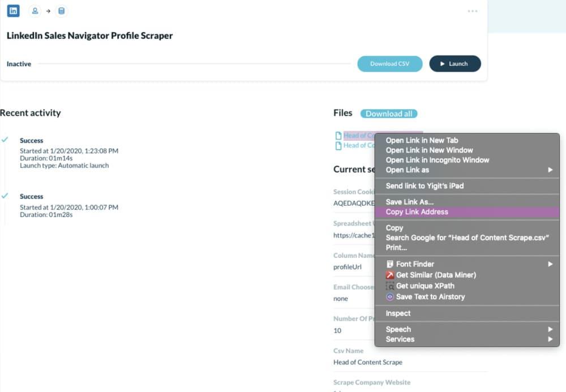Click the Airstory extension icon
The width and height of the screenshot is (566, 392).
390,297
